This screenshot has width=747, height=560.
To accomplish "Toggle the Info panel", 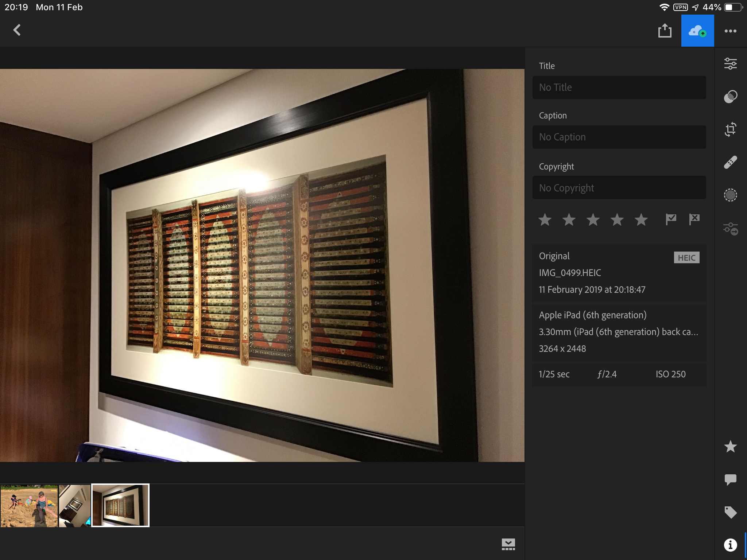I will (730, 545).
